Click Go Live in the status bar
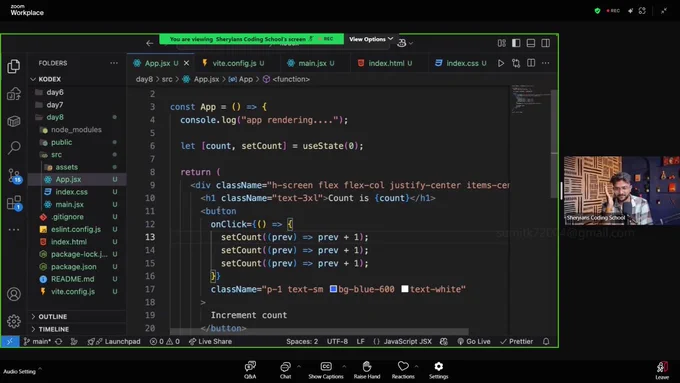The height and width of the screenshot is (383, 680). pos(474,341)
